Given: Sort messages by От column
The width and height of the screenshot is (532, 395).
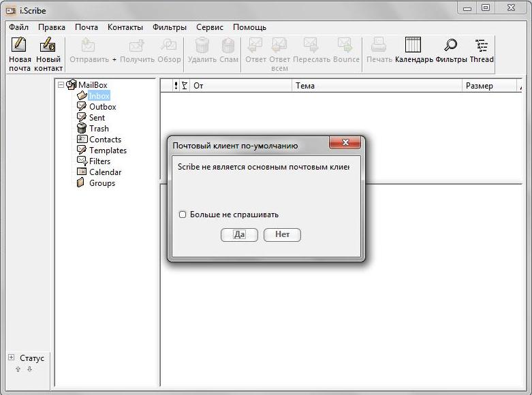Looking at the screenshot, I should click(241, 86).
